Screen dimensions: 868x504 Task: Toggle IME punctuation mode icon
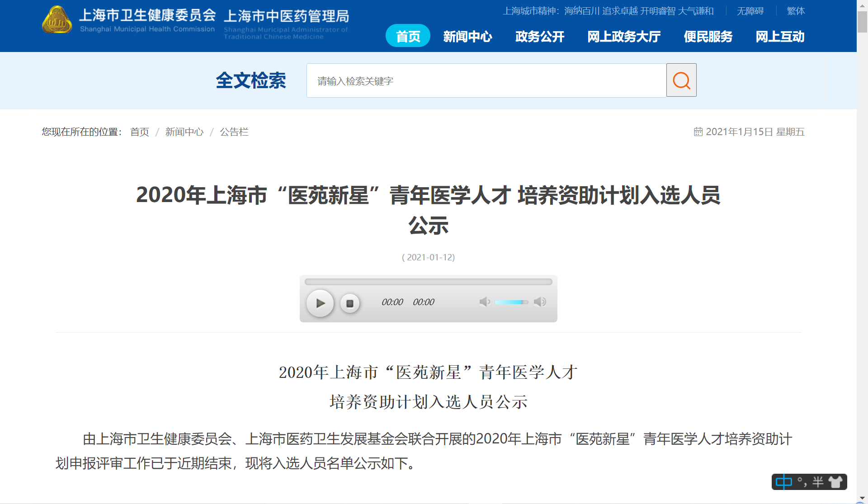[802, 482]
